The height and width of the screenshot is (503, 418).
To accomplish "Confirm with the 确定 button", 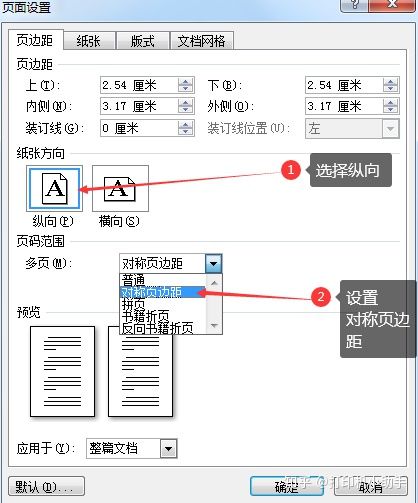I will tap(287, 486).
